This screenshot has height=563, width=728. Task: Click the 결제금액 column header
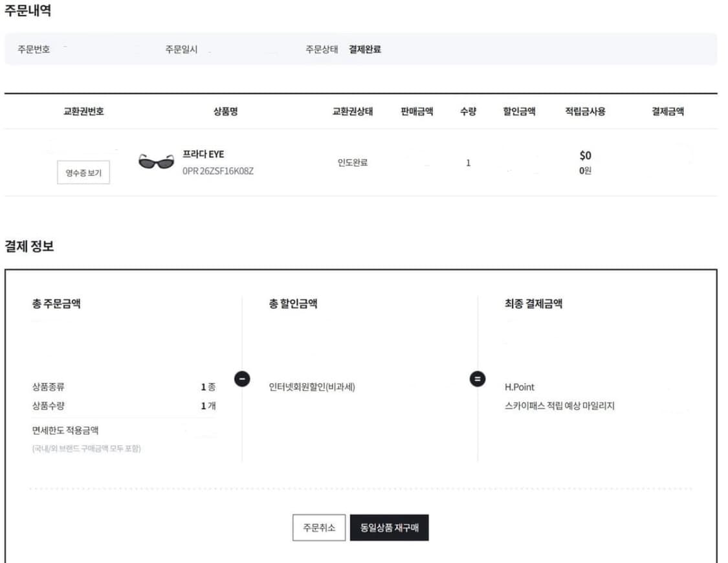click(x=668, y=111)
